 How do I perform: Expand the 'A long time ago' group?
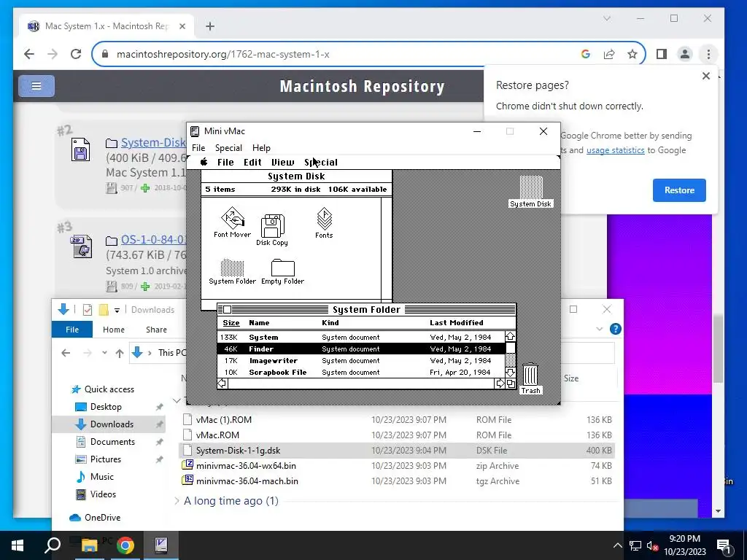pos(177,501)
